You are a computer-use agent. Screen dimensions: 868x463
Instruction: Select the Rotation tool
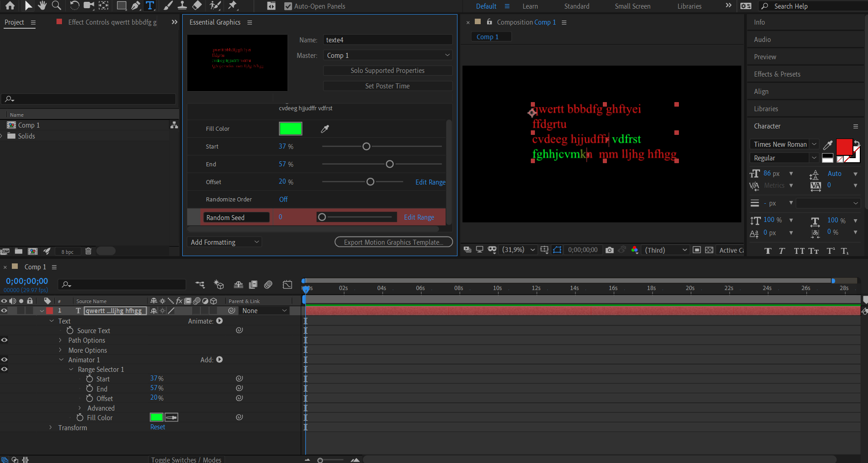pos(74,5)
